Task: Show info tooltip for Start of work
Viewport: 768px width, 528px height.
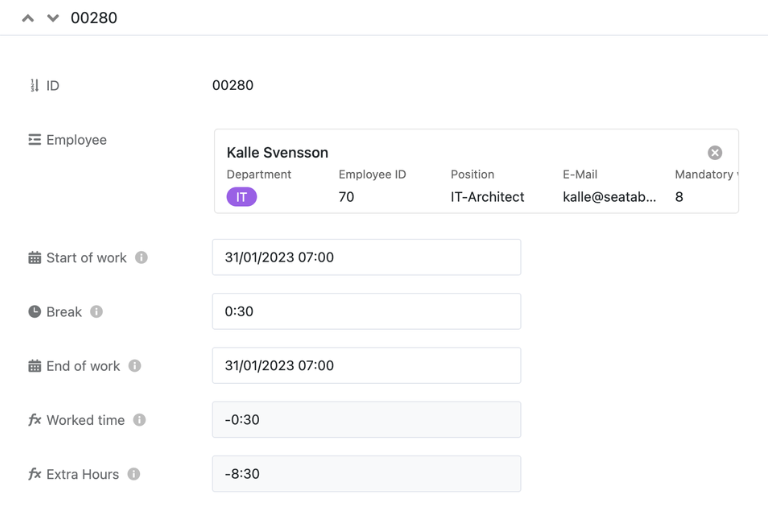Action: click(x=141, y=258)
